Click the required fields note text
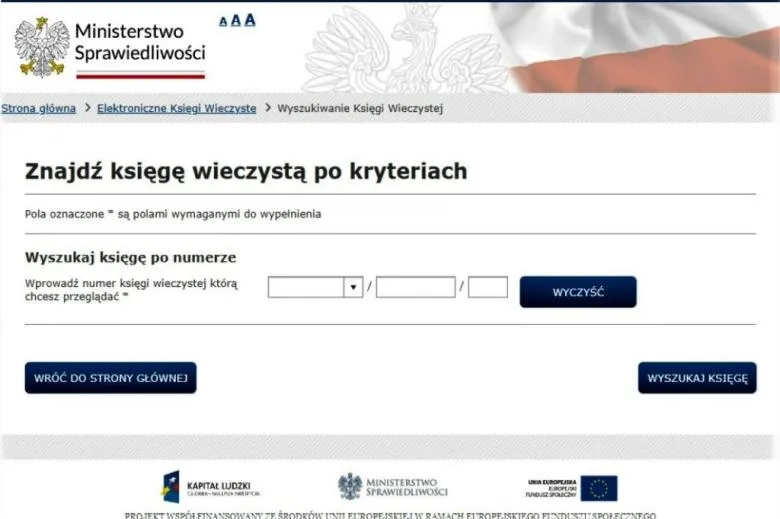 coord(173,214)
